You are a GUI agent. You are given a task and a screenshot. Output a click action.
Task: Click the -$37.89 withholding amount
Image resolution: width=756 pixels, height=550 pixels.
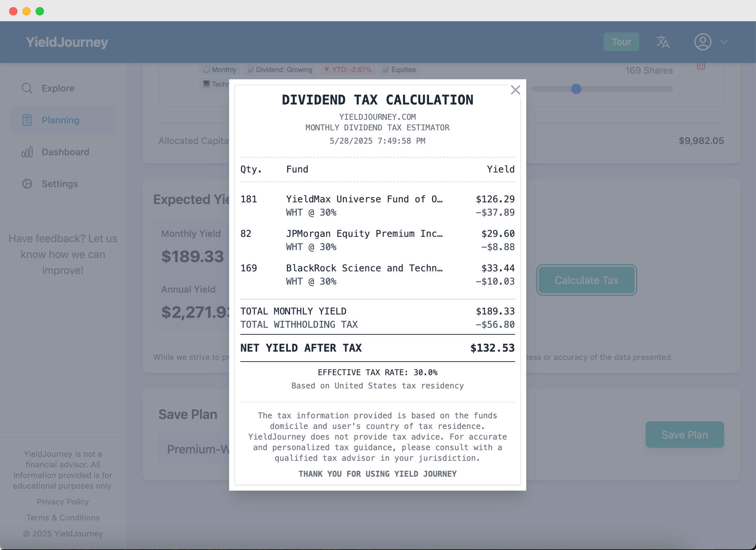(x=495, y=212)
